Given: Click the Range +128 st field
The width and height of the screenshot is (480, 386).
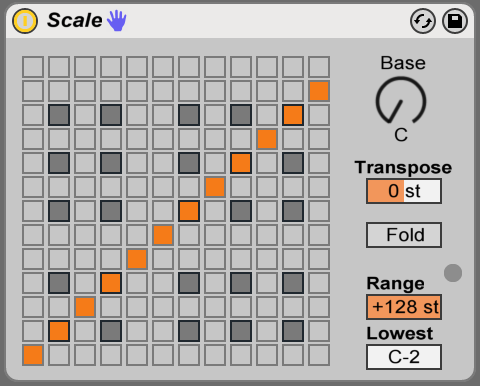Looking at the screenshot, I should [404, 307].
